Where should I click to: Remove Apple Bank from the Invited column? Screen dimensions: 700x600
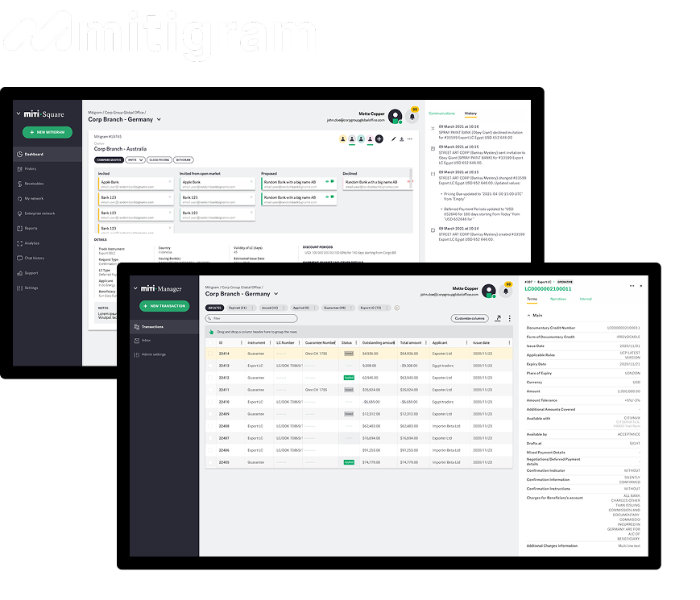tap(170, 181)
